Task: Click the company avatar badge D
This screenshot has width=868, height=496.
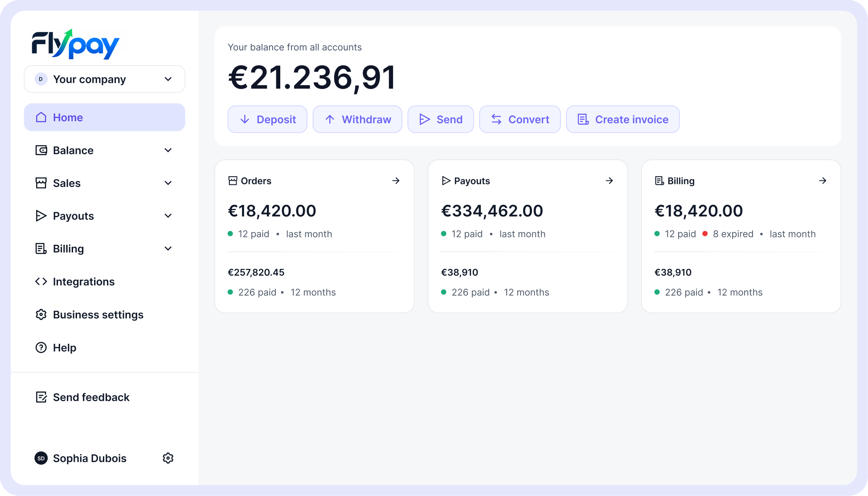Action: pyautogui.click(x=41, y=79)
